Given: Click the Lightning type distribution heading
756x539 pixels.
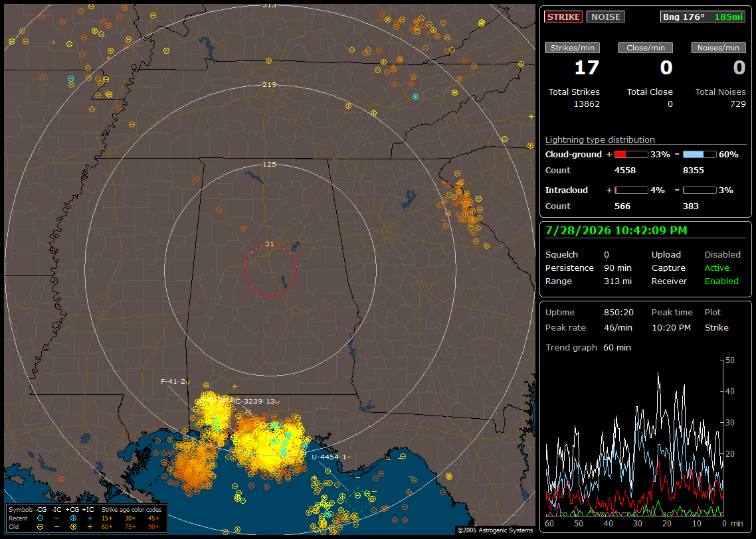Looking at the screenshot, I should pyautogui.click(x=600, y=139).
